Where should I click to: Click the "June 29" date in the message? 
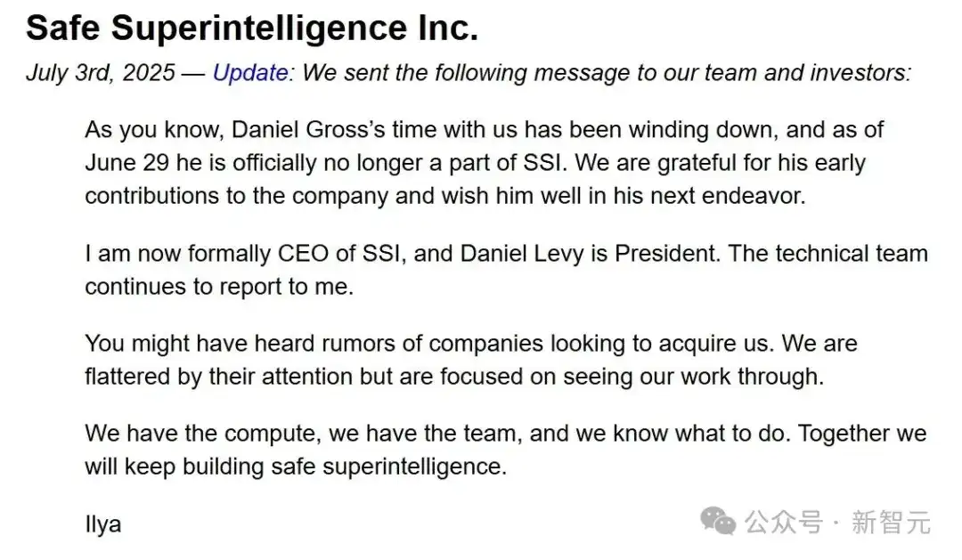pos(127,163)
